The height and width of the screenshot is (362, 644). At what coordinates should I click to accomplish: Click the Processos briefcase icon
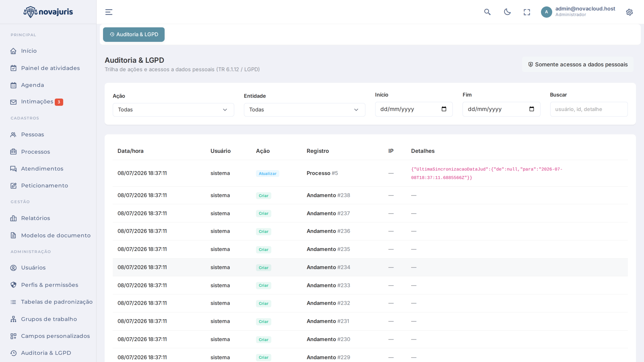(x=13, y=152)
